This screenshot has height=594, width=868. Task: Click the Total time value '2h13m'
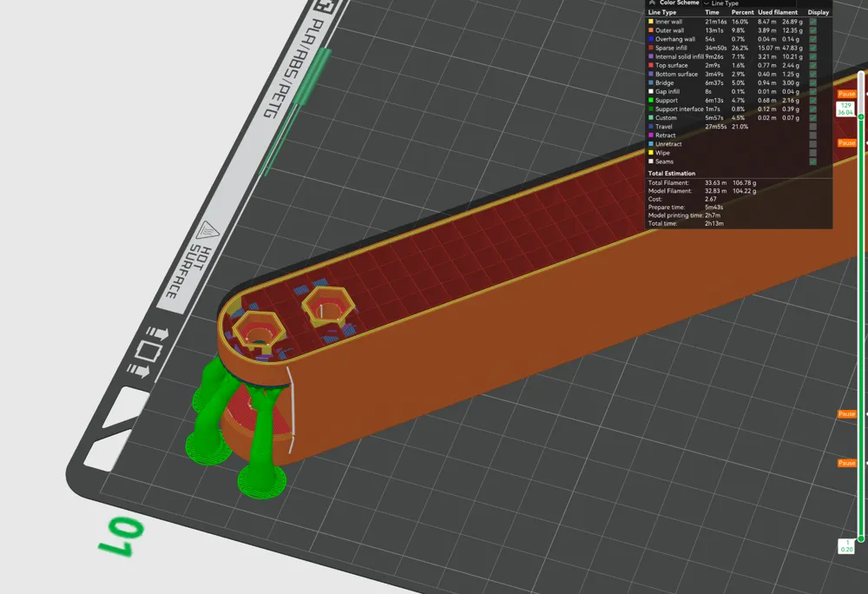[x=713, y=224]
